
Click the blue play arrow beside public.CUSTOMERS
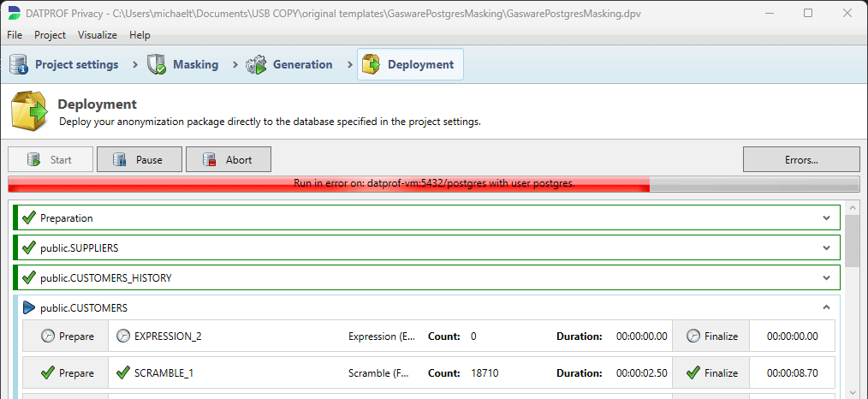pyautogui.click(x=29, y=307)
